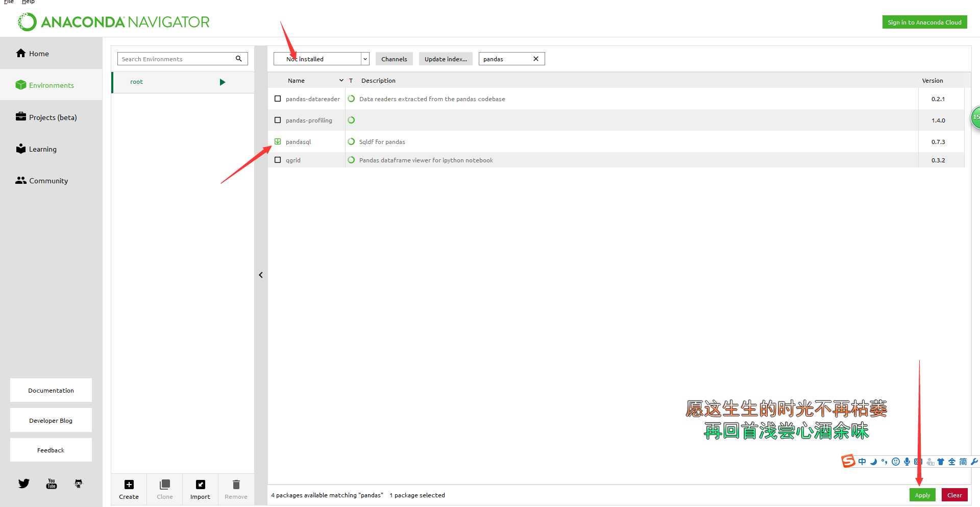The width and height of the screenshot is (980, 507).
Task: Click the pandasql type circle icon
Action: coord(351,141)
